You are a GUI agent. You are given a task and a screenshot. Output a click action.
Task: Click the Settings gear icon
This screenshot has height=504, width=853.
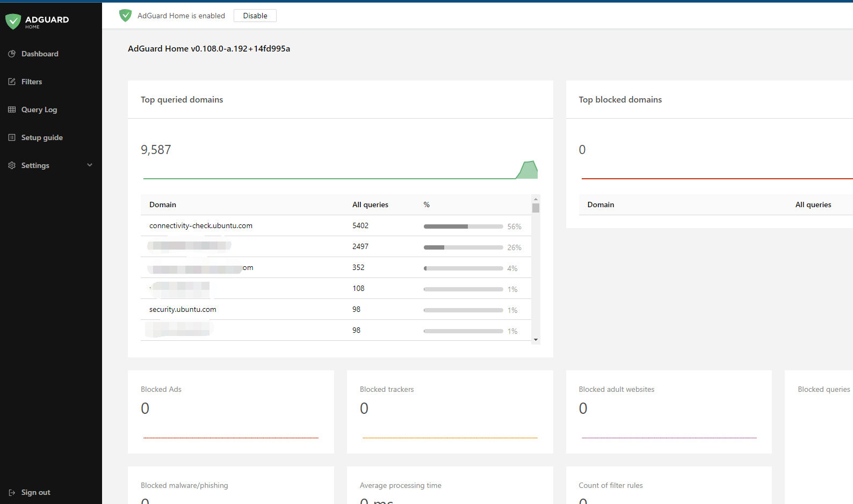(12, 165)
